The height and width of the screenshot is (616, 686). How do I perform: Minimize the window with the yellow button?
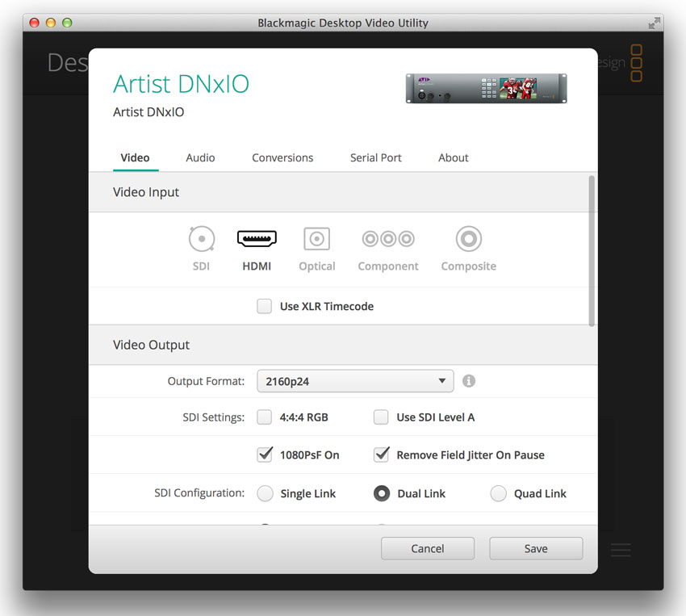click(x=51, y=23)
